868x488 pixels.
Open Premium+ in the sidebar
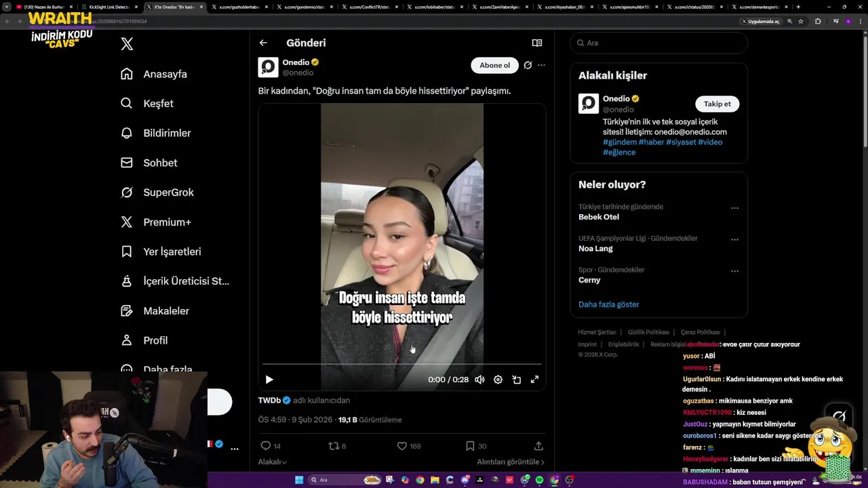pyautogui.click(x=155, y=222)
